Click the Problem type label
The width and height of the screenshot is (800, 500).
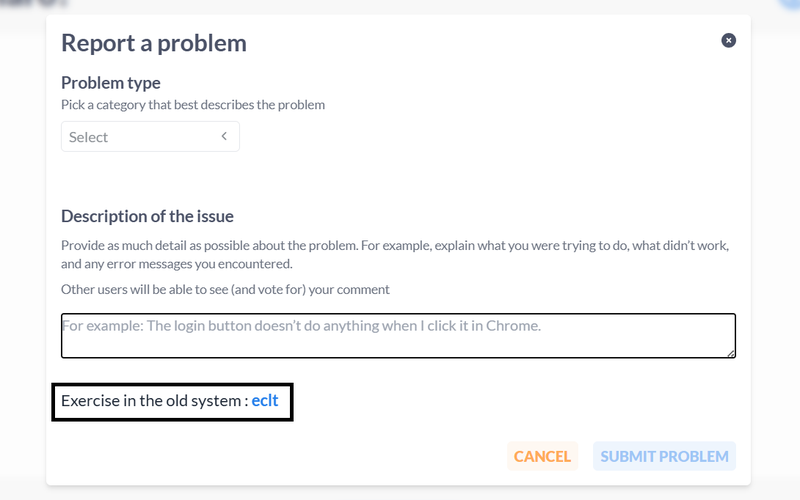111,82
